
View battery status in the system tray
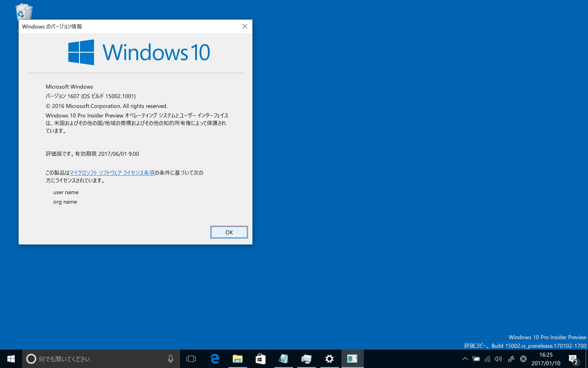coord(476,359)
